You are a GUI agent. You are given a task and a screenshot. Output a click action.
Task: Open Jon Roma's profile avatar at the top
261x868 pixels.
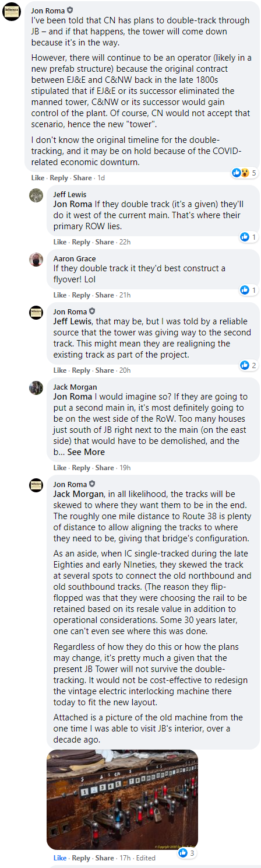pyautogui.click(x=12, y=11)
